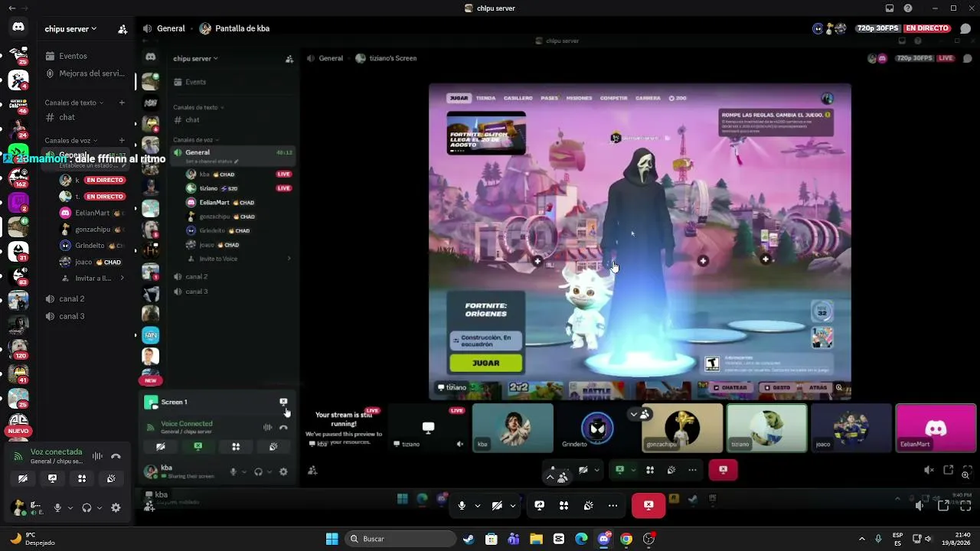The height and width of the screenshot is (551, 980).
Task: Open the inbox icon in the title bar
Action: [890, 8]
